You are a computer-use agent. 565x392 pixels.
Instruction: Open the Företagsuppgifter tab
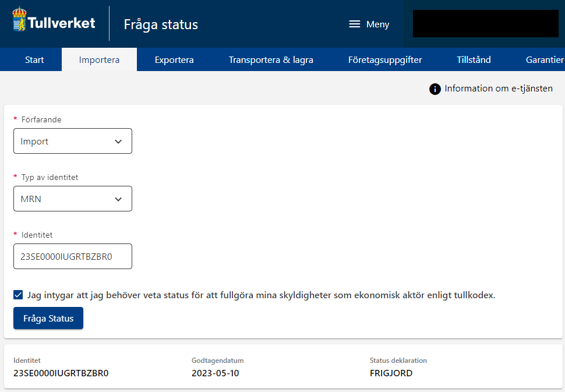click(x=385, y=59)
